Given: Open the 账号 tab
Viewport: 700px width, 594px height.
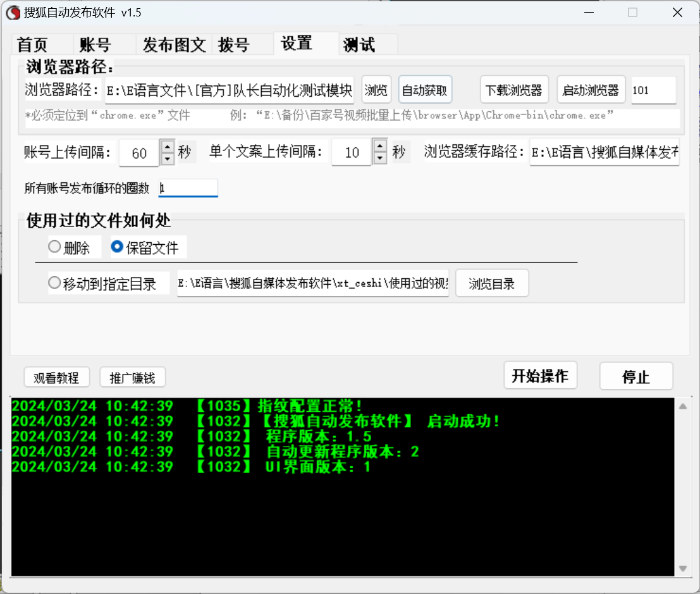Looking at the screenshot, I should [95, 45].
